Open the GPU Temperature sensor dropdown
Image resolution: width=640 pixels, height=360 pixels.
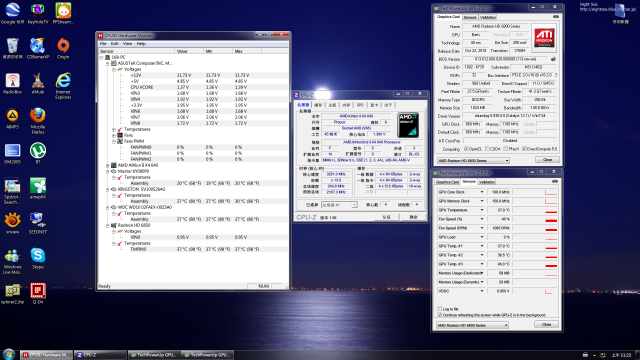(482, 210)
